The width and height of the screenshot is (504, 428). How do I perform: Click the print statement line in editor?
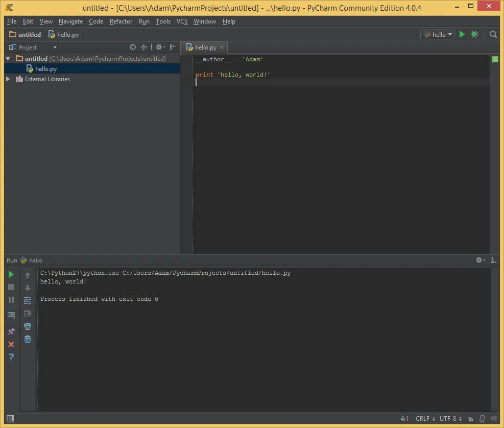tap(233, 75)
